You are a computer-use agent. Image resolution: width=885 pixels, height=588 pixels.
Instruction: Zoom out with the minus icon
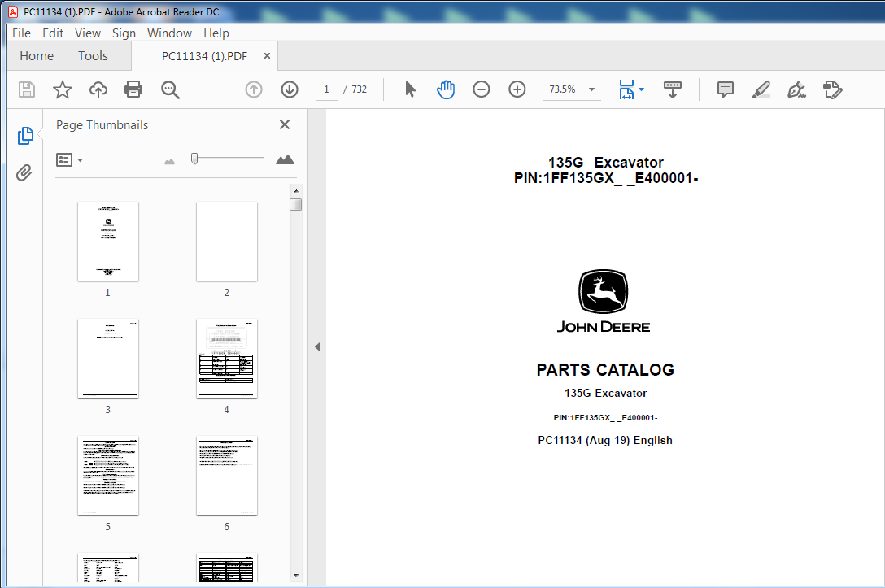pos(482,89)
